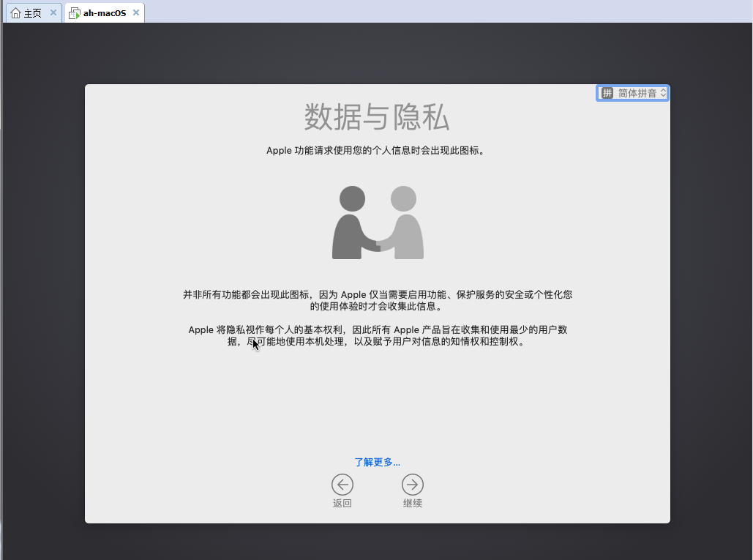Select the ah-macOS tab
753x560 pixels.
[104, 13]
